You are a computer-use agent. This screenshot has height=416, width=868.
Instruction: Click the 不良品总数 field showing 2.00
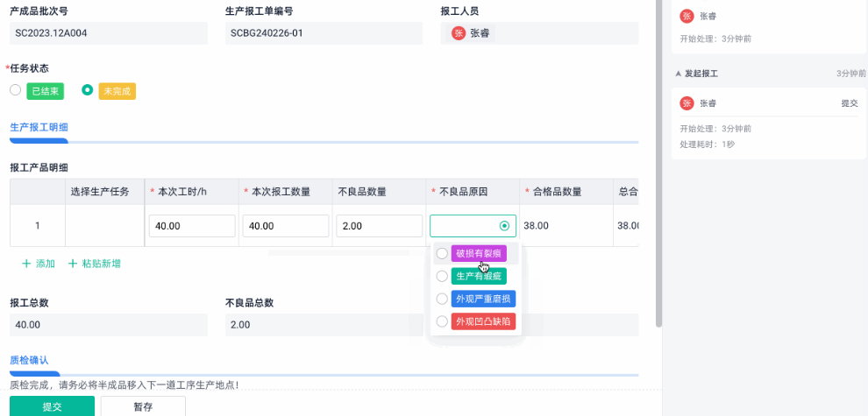(x=324, y=325)
